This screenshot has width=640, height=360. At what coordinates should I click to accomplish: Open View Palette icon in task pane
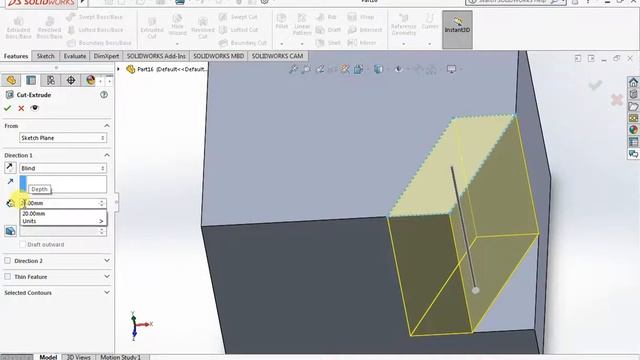click(x=633, y=118)
